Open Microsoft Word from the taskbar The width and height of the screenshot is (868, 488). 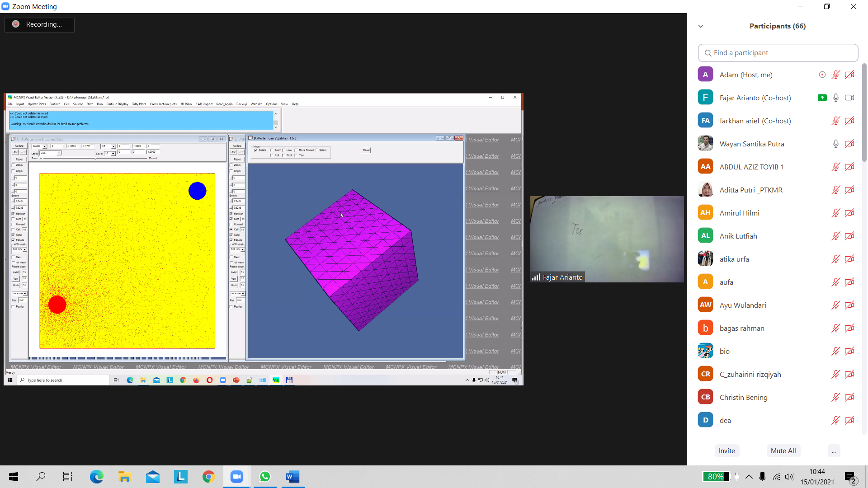pyautogui.click(x=292, y=477)
